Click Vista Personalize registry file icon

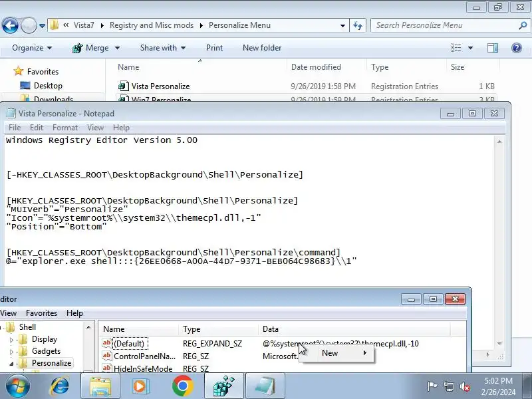(124, 86)
